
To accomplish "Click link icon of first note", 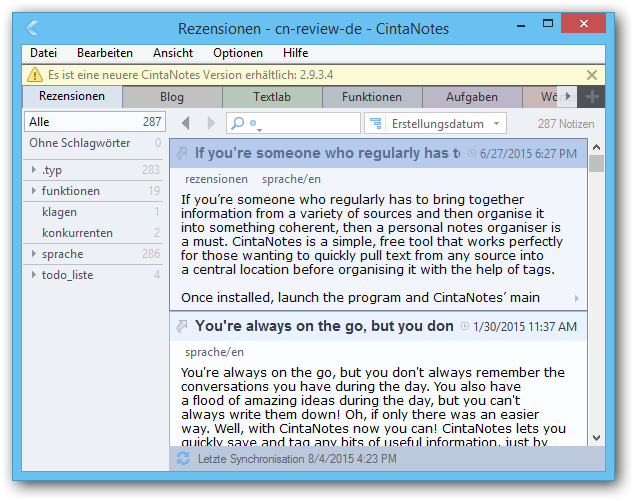I will click(x=182, y=153).
